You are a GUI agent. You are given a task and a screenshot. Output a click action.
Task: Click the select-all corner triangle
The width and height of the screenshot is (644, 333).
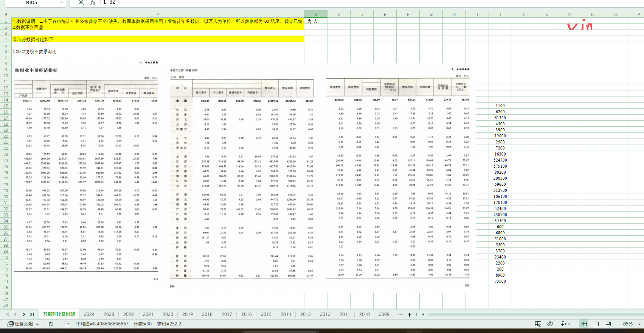tap(6, 14)
